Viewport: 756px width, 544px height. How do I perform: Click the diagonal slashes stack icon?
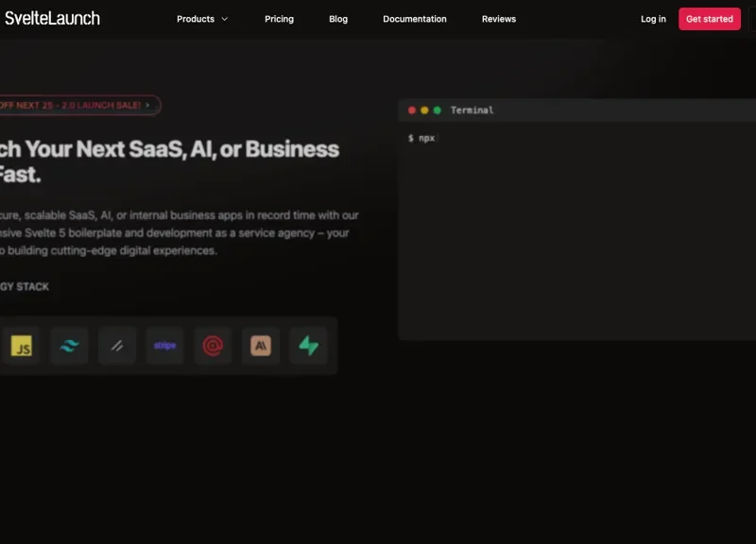coord(116,346)
